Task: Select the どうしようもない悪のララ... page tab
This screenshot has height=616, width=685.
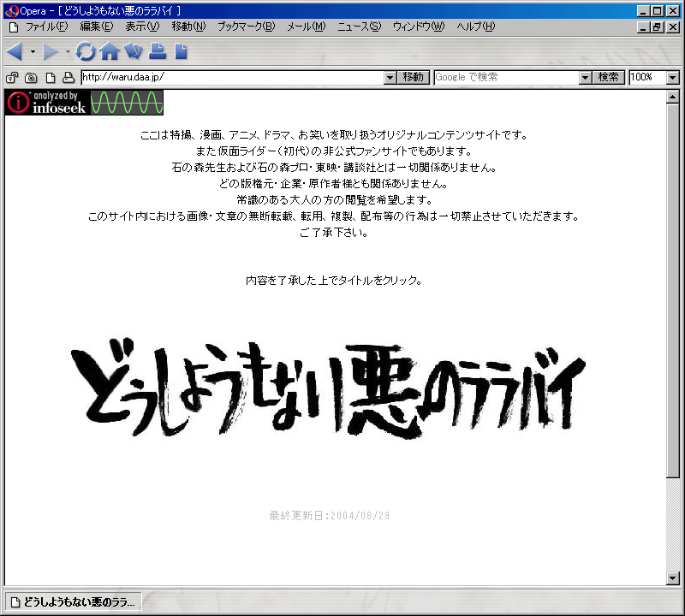Action: pyautogui.click(x=74, y=602)
